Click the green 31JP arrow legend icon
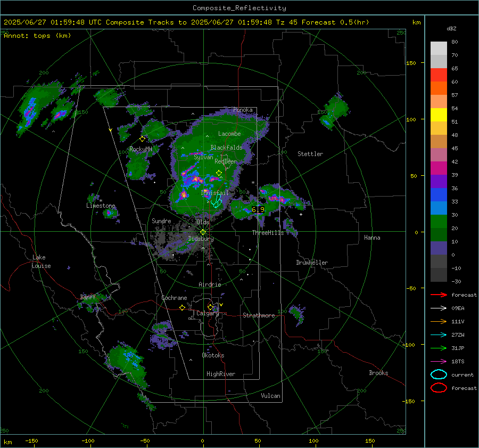 pos(439,348)
